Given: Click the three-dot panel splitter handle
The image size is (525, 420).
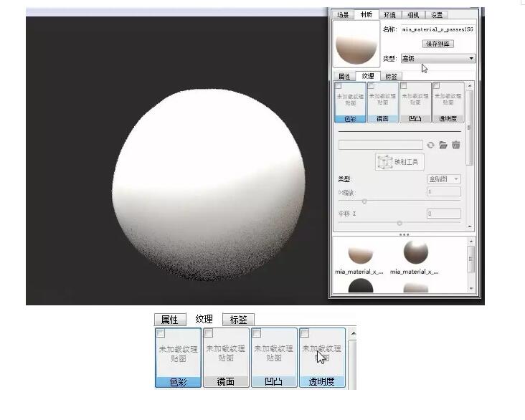Looking at the screenshot, I should (404, 234).
